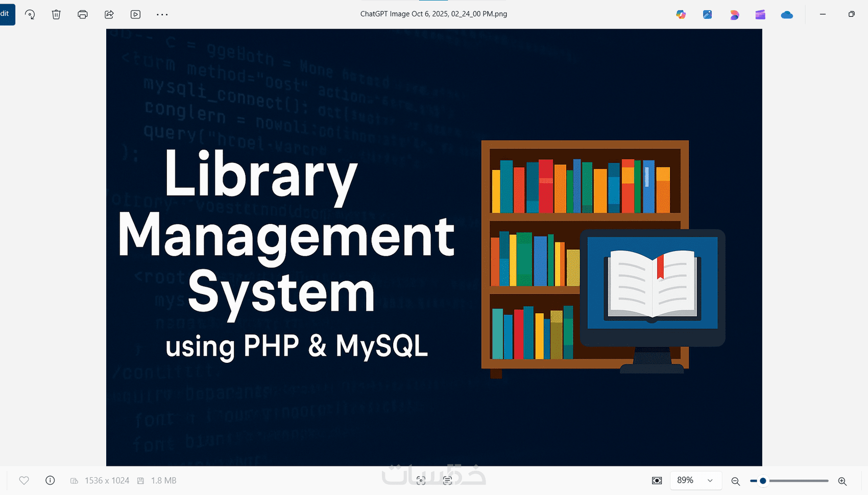Click the 1.8 MB file size text
Viewport: 868px width, 495px height.
(163, 480)
